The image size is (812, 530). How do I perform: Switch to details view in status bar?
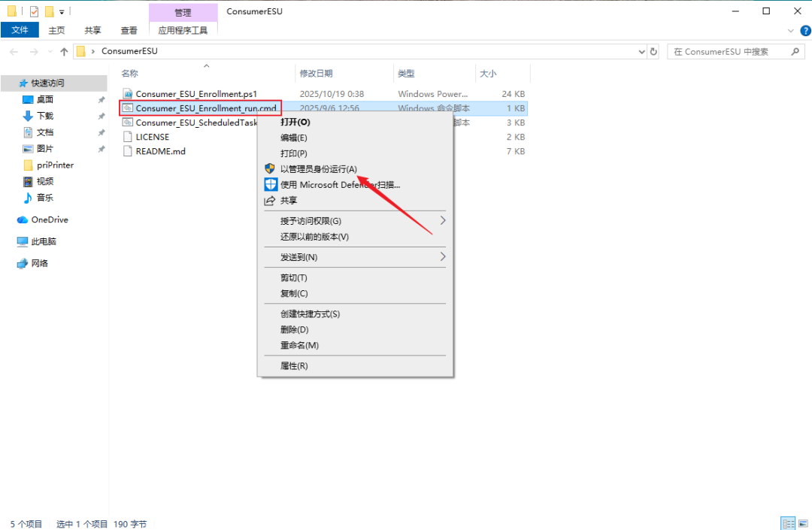click(788, 523)
